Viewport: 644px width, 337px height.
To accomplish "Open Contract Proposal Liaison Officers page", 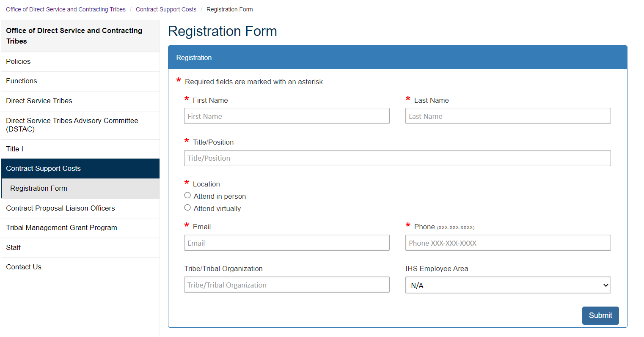I will coord(61,208).
